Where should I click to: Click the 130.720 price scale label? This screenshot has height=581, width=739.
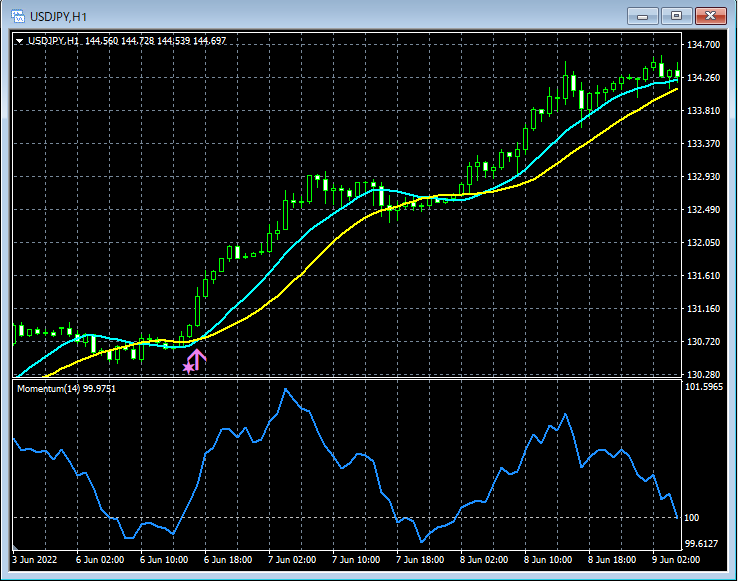[704, 342]
